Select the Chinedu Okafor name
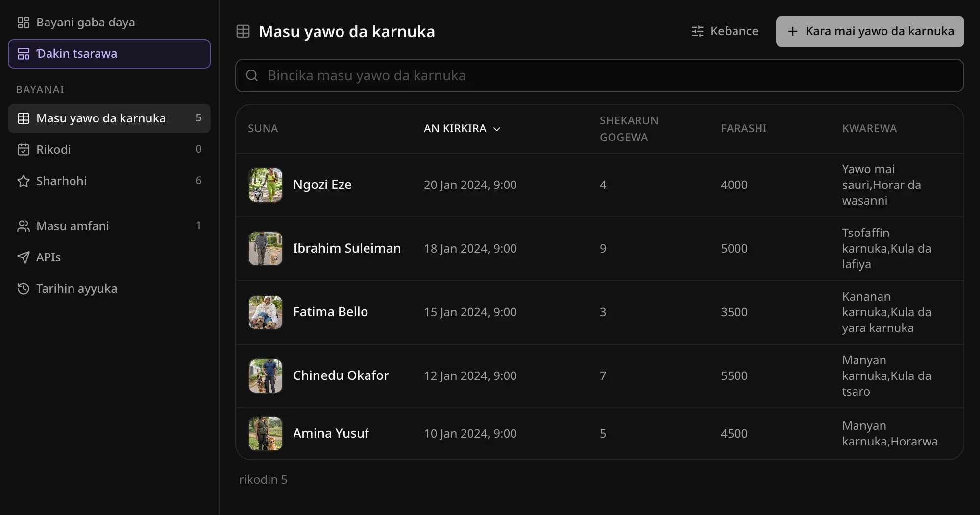The width and height of the screenshot is (980, 515). pyautogui.click(x=341, y=376)
